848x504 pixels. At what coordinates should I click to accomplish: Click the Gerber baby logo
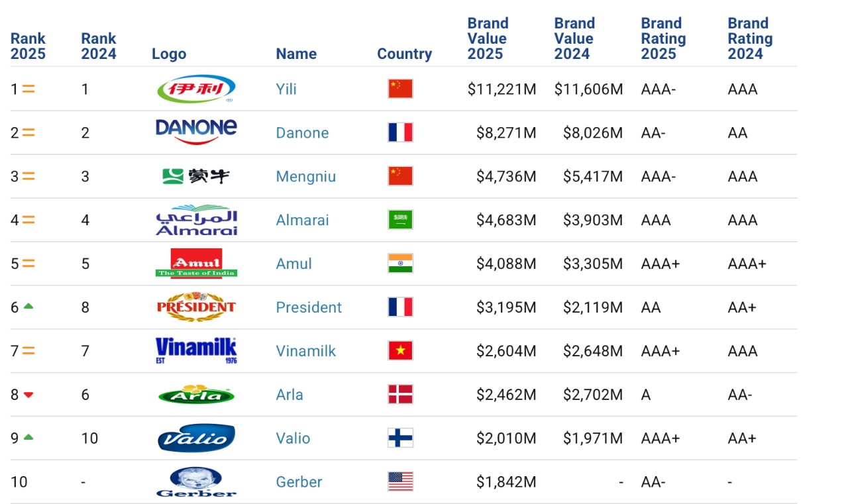click(196, 481)
